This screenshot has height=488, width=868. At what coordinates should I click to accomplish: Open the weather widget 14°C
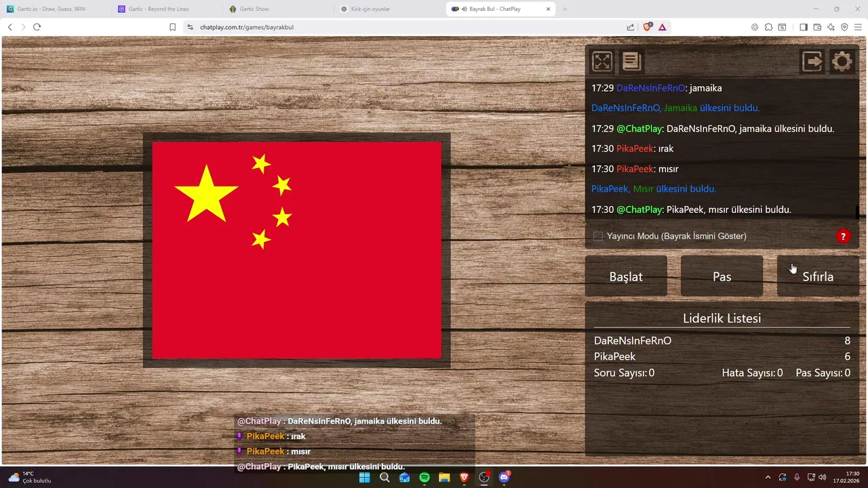(x=29, y=477)
